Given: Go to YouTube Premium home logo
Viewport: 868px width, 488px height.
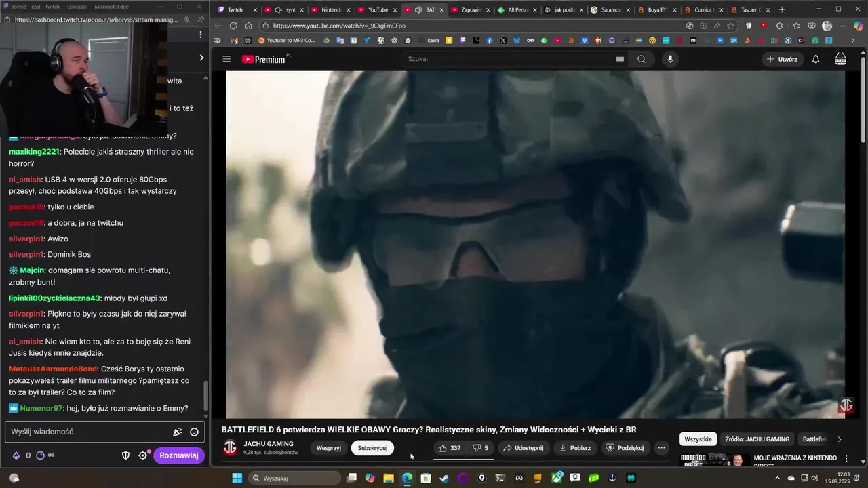Looking at the screenshot, I should [x=264, y=59].
